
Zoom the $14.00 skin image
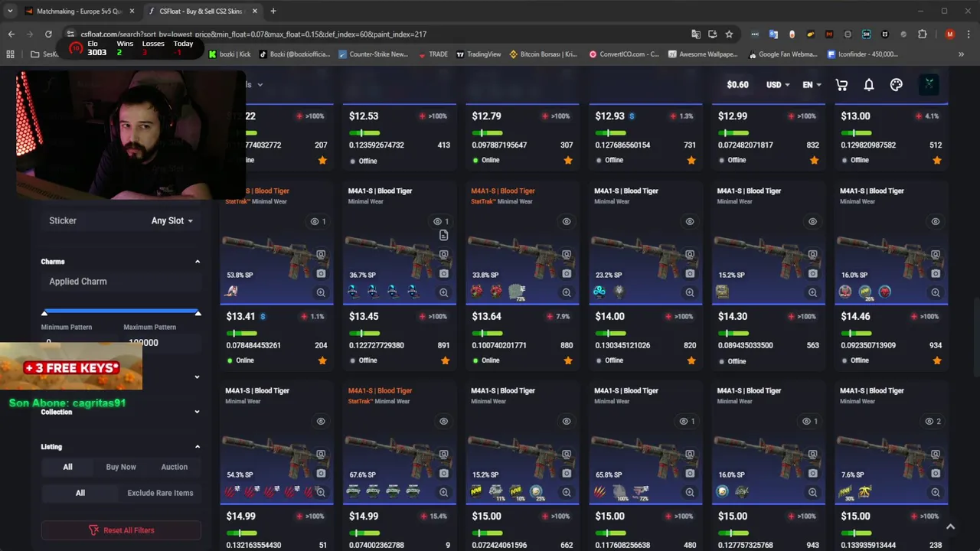pyautogui.click(x=690, y=292)
